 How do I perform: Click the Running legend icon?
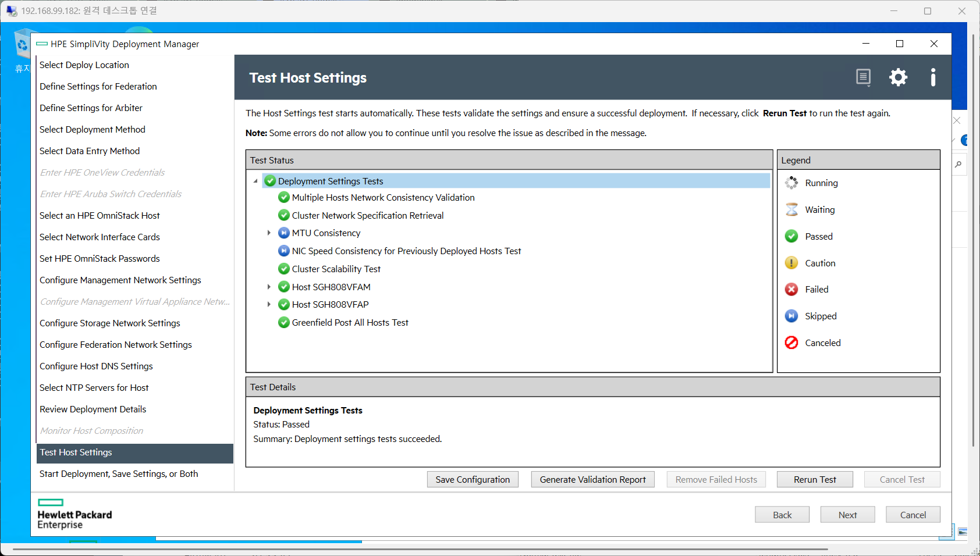coord(791,183)
